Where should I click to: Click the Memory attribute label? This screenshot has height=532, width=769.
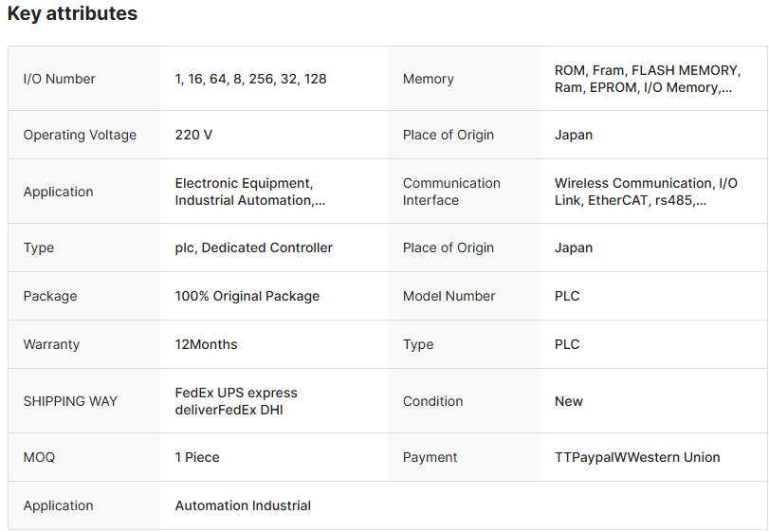tap(428, 79)
